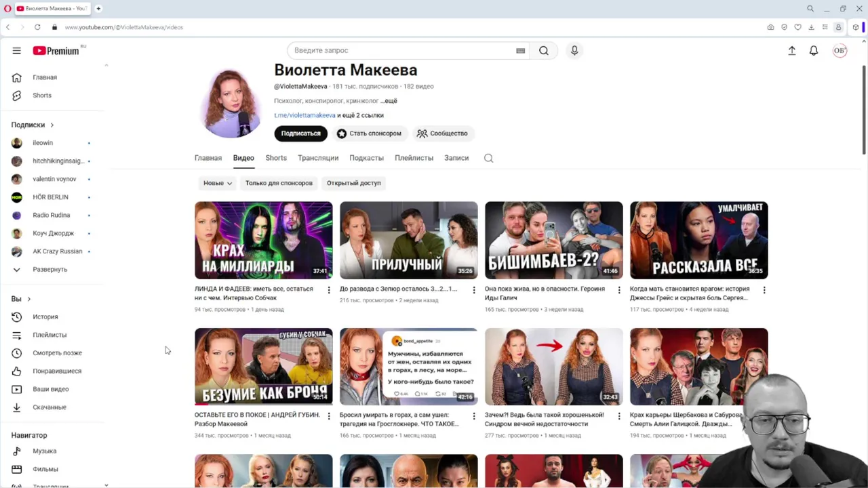Viewport: 868px width, 488px height.
Task: Open Смотреть позже in the sidebar
Action: coord(57,353)
